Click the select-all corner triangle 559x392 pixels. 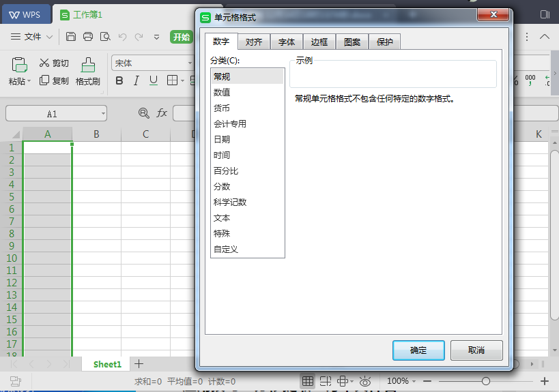(x=16, y=134)
